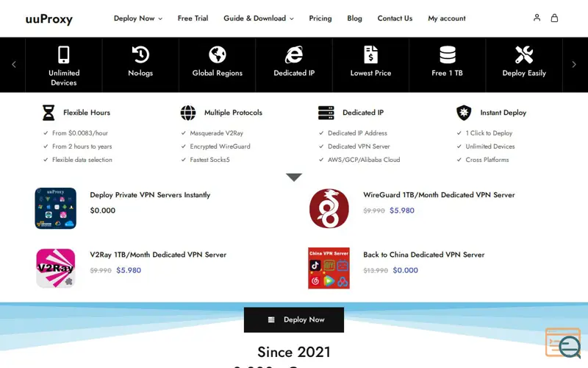Click the server stack icon beside Dedicated IP
Viewport: 588px width, 368px height.
point(326,113)
